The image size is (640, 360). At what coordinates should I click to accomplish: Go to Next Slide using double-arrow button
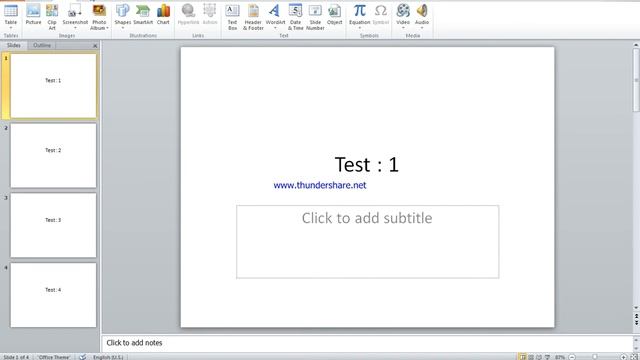[x=636, y=323]
